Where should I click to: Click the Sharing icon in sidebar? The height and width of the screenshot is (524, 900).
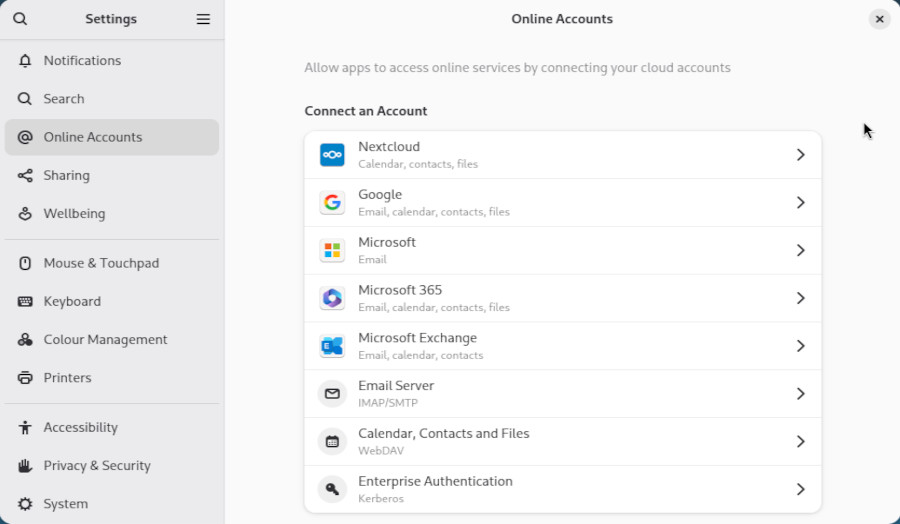click(25, 175)
